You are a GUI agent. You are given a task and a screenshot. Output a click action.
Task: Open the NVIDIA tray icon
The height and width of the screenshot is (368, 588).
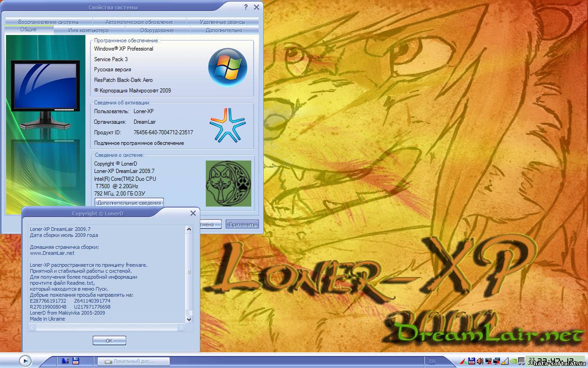513,361
